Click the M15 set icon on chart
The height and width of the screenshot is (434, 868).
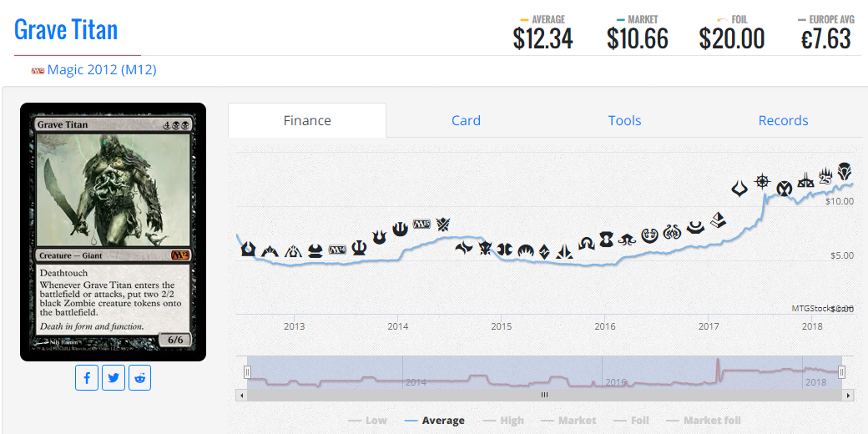(x=421, y=224)
